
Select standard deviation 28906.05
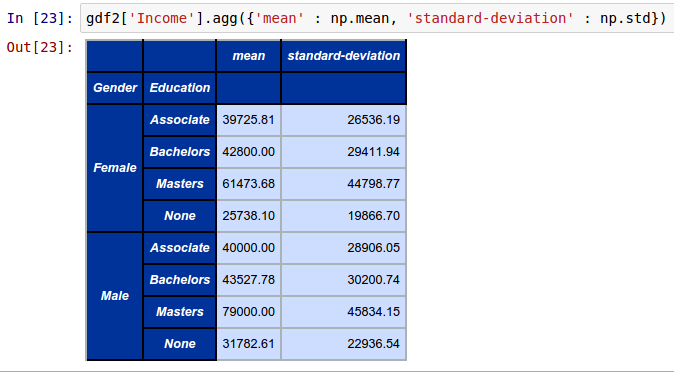click(344, 248)
